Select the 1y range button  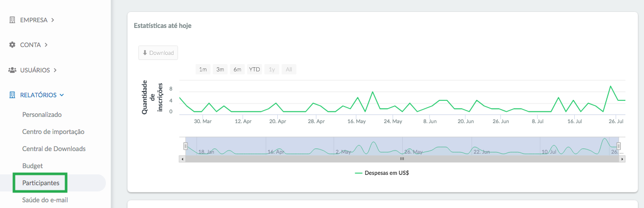pos(272,69)
